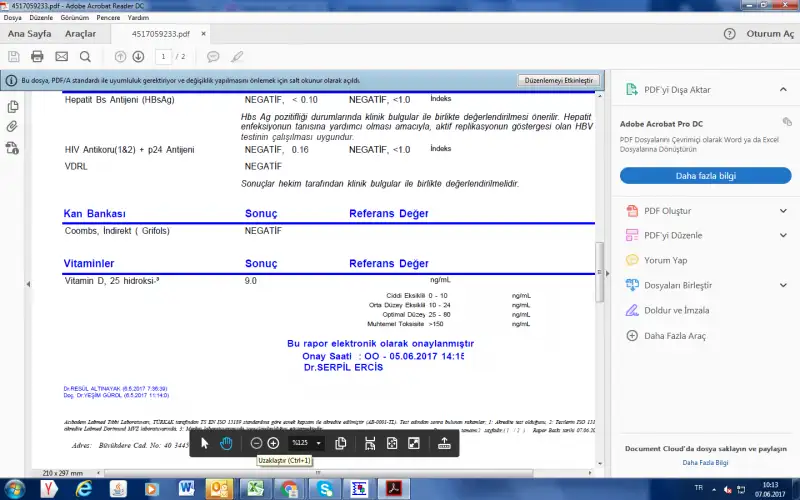Click the send by email envelope icon

pyautogui.click(x=62, y=56)
